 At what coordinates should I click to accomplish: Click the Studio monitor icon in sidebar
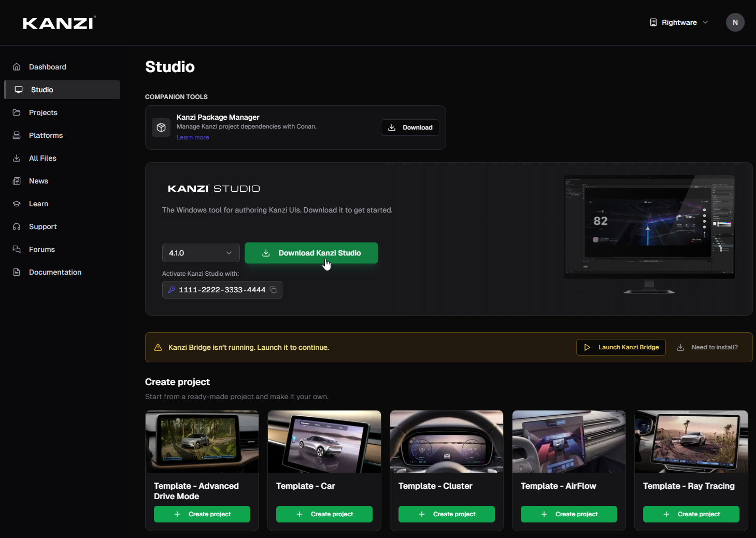pos(19,90)
